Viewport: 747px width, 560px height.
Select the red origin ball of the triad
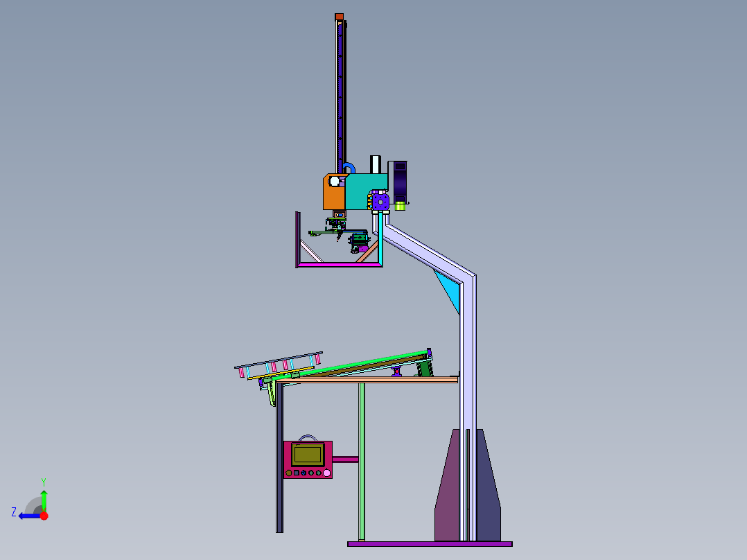[44, 516]
